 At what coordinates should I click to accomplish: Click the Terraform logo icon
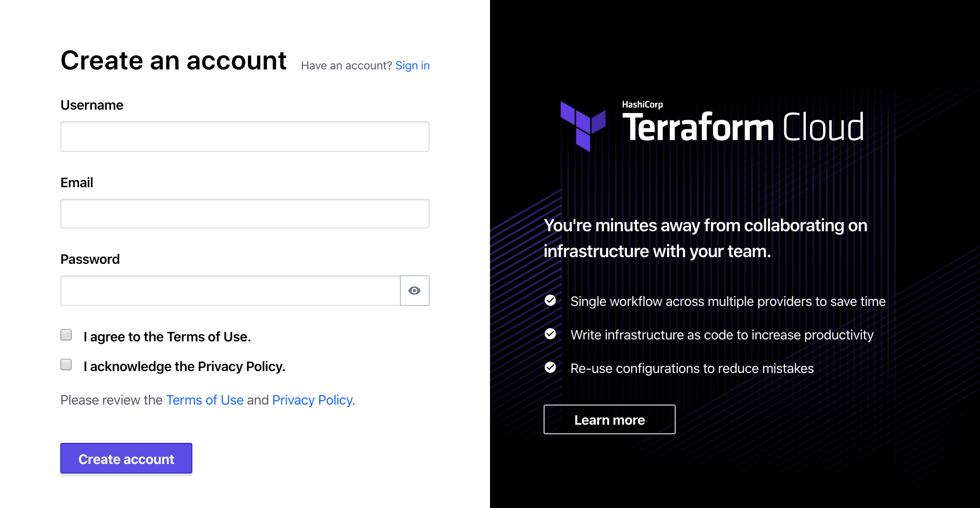click(583, 126)
